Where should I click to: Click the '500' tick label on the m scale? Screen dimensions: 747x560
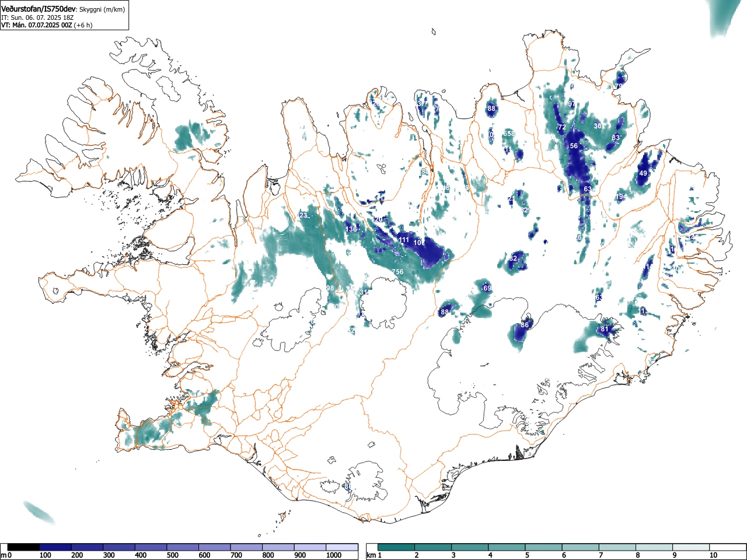coord(172,555)
